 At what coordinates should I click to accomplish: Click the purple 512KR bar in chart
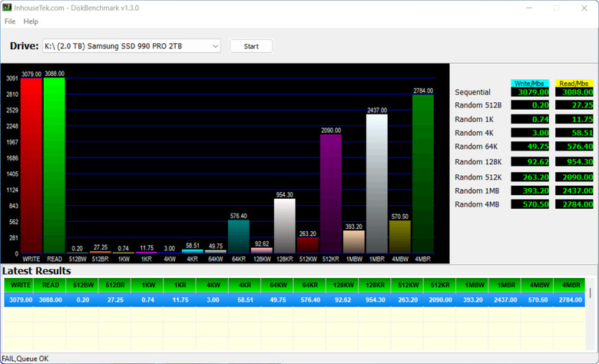coord(331,194)
